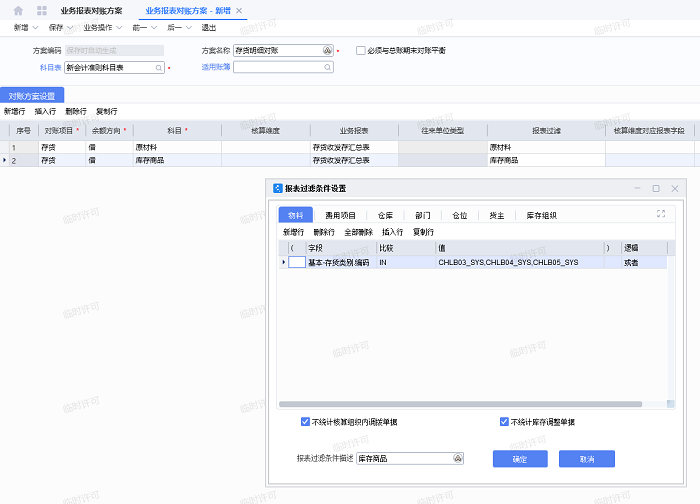This screenshot has height=504, width=700.
Task: Maximize the 报表过滤条件设置 dialog
Action: [656, 188]
